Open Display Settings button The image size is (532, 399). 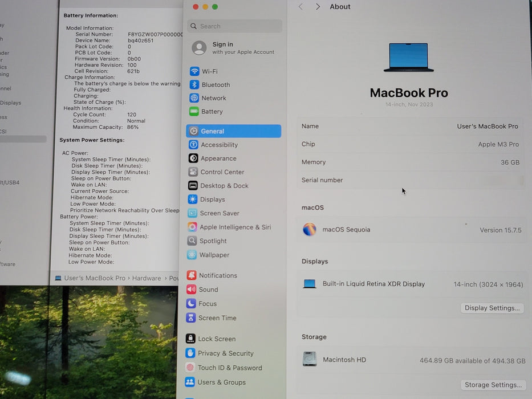(x=492, y=308)
